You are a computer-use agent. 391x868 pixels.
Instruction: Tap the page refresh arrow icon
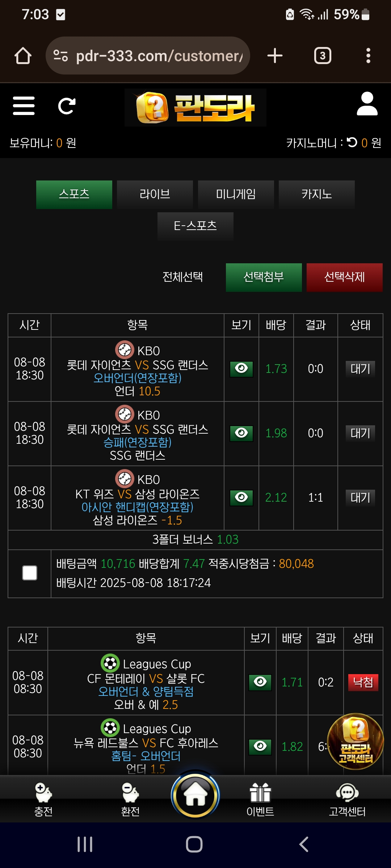(x=67, y=106)
